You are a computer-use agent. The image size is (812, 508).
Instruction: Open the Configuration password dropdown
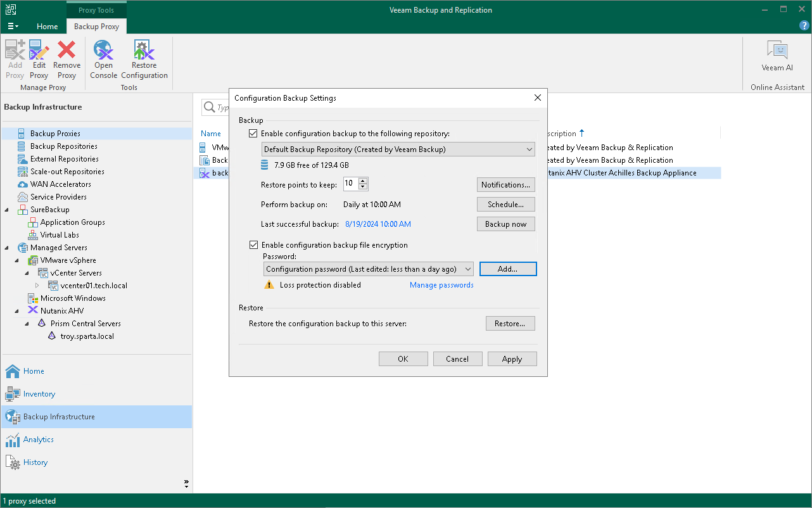[369, 269]
